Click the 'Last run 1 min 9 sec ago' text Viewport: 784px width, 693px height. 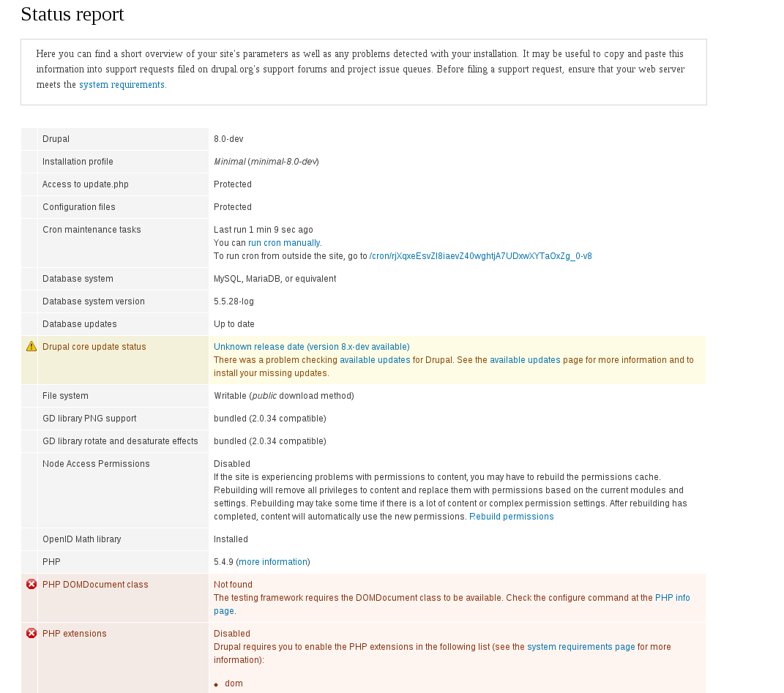click(264, 230)
